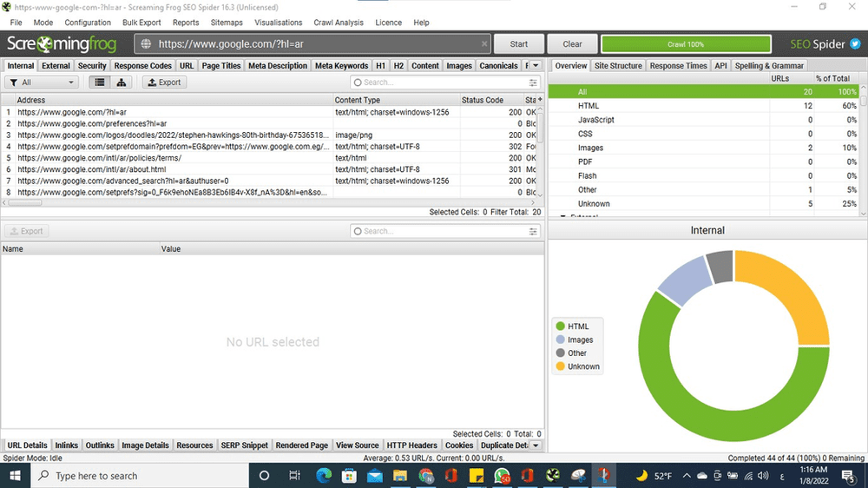Screen dimensions: 868x488
Task: Switch to the Page Titles tab
Action: pos(220,65)
